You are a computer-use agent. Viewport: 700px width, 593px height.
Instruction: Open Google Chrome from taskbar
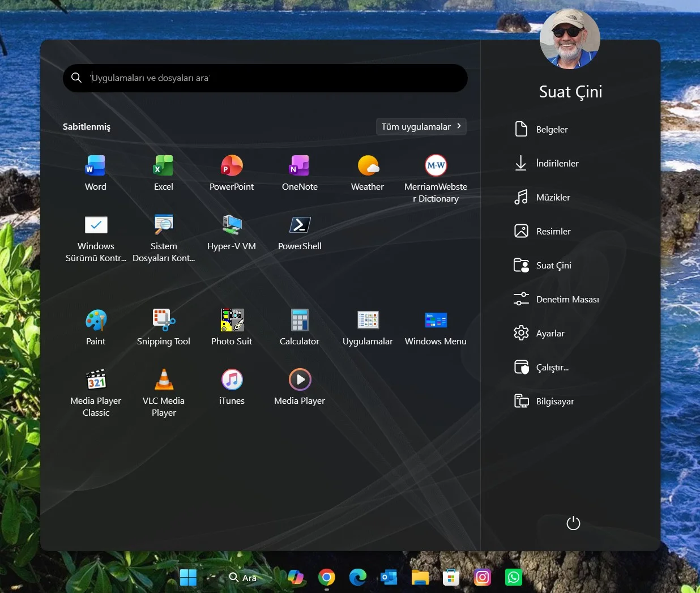(326, 577)
